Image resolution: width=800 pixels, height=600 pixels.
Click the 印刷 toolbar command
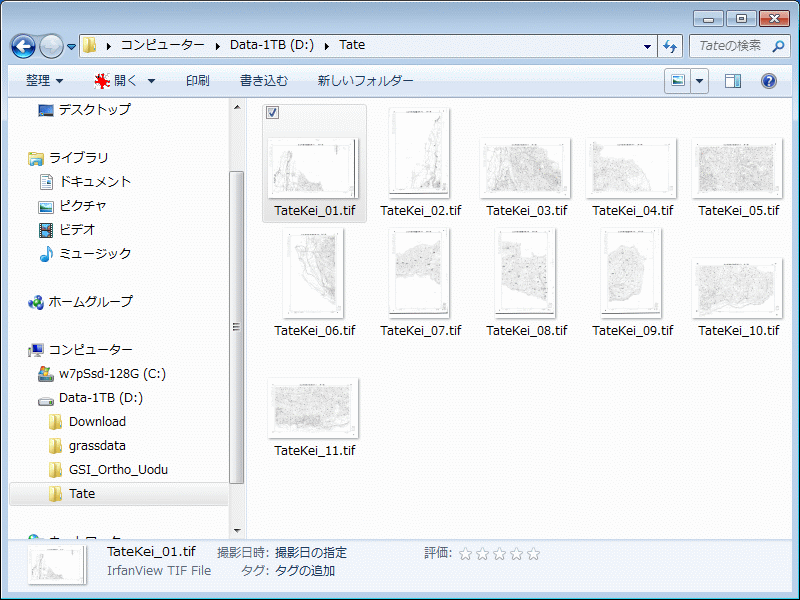[197, 81]
